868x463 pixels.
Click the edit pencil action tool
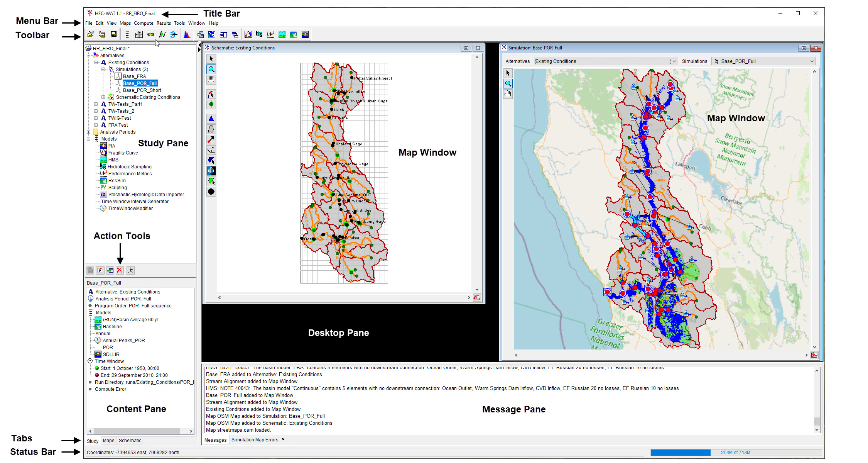[100, 270]
